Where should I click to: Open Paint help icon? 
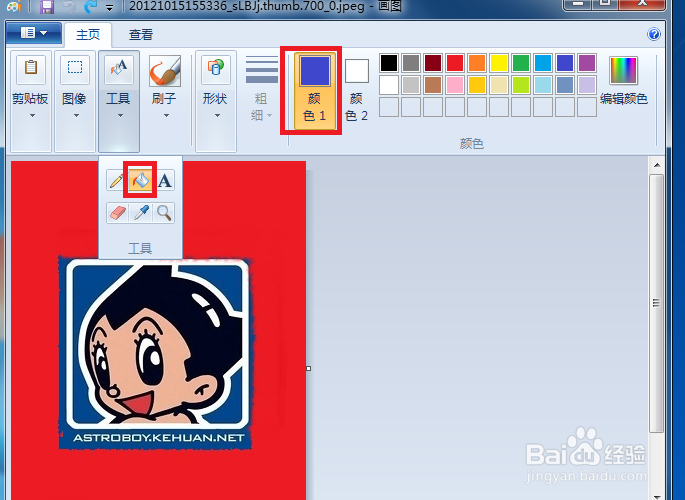point(654,34)
